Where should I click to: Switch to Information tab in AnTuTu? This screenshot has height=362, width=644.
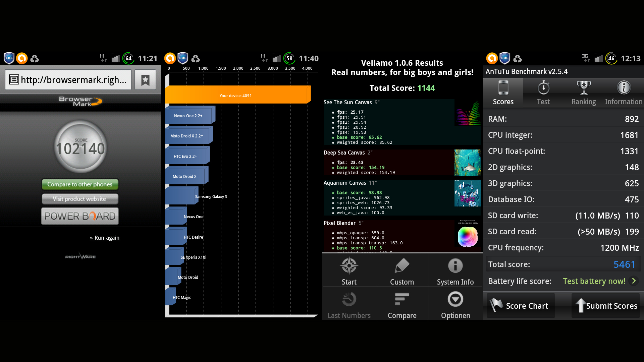(624, 93)
